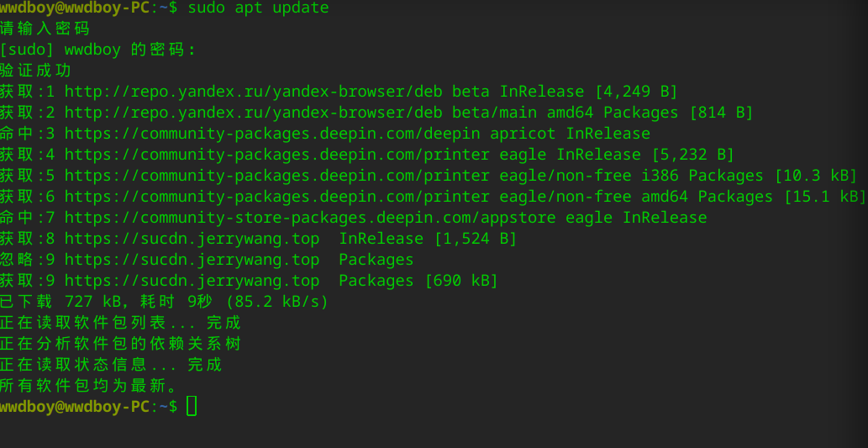868x448 pixels.
Task: Click the sucdn Packages URL showing 690 kB
Action: [192, 281]
